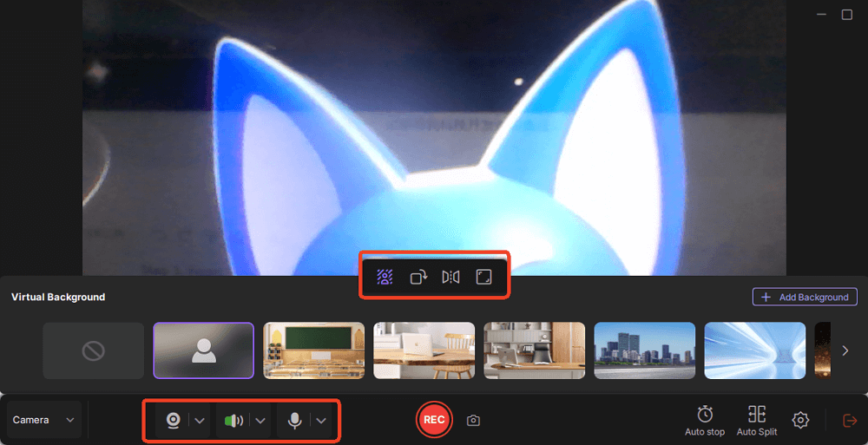The width and height of the screenshot is (868, 445).
Task: Click the Virtual Background heading
Action: click(58, 298)
